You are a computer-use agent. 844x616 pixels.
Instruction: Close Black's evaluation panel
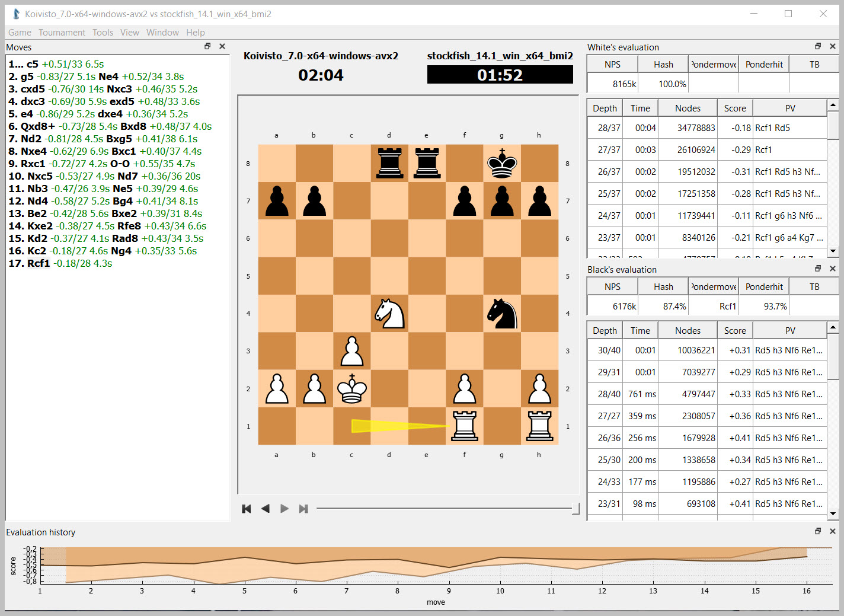click(833, 269)
